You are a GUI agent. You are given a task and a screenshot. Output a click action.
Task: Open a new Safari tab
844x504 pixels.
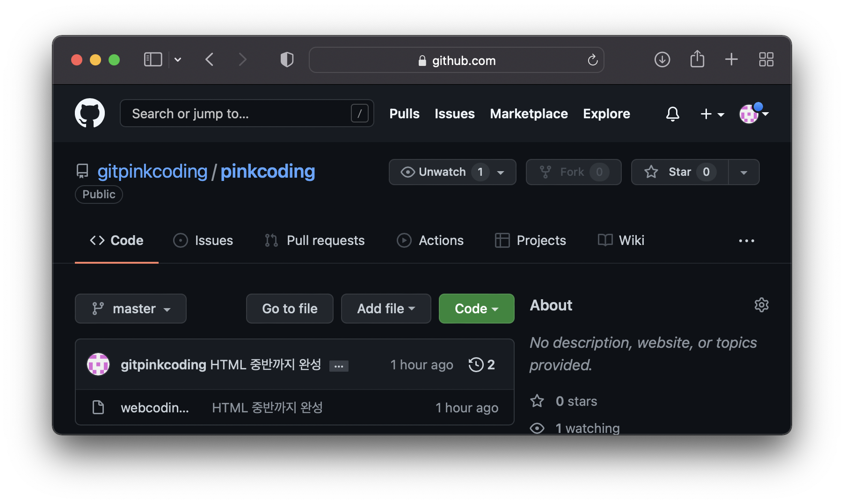click(731, 60)
